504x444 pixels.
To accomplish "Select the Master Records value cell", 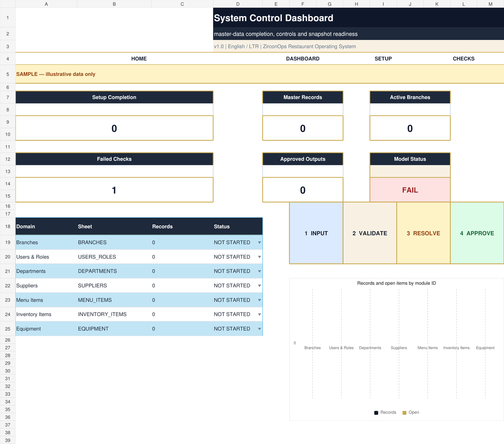I will click(303, 128).
